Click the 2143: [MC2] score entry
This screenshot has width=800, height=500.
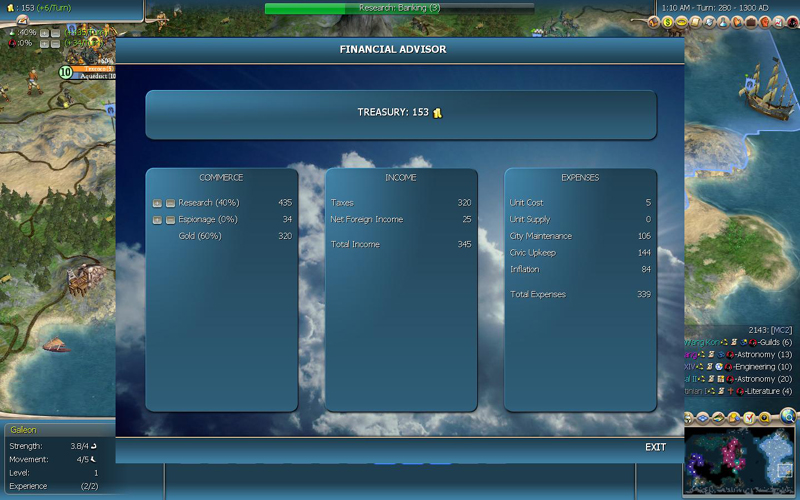point(770,330)
